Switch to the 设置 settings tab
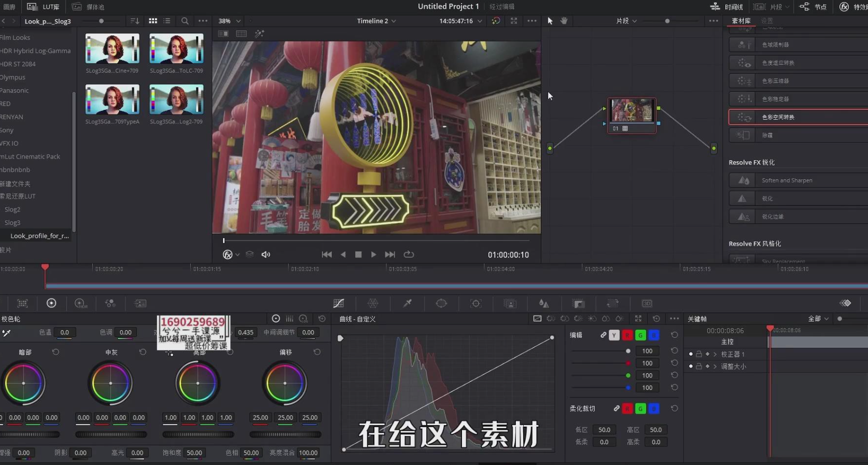Image resolution: width=868 pixels, height=465 pixels. 767,21
